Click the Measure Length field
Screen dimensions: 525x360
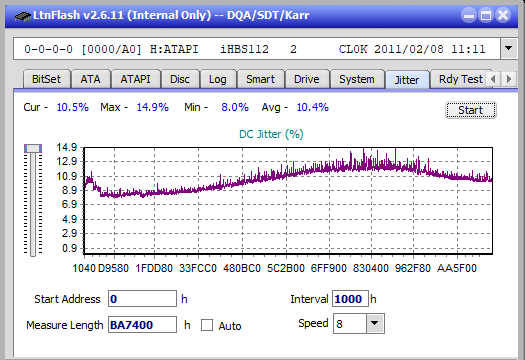coord(142,325)
